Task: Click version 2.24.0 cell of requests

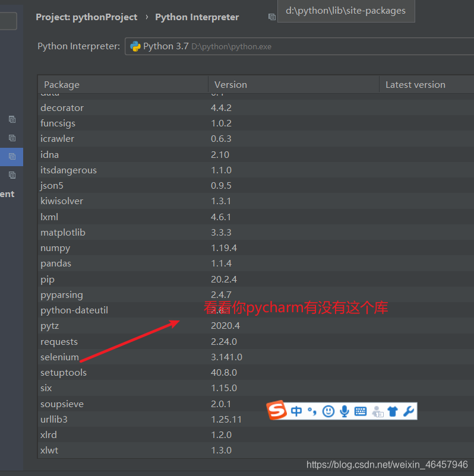Action: pos(223,341)
